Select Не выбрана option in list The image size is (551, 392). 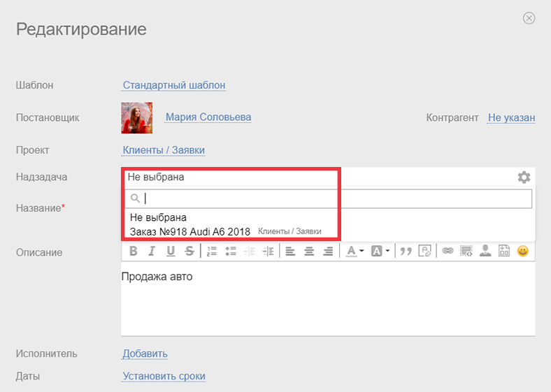[158, 217]
